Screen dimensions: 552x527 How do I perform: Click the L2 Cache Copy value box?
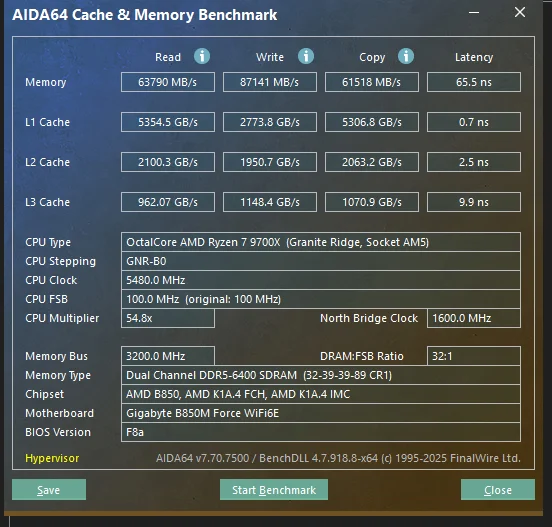point(372,162)
